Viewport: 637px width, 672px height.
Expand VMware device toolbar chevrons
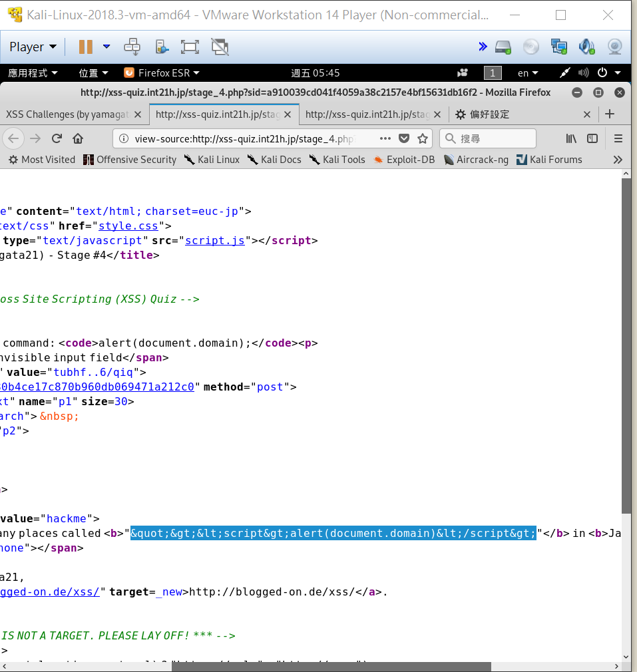point(483,47)
